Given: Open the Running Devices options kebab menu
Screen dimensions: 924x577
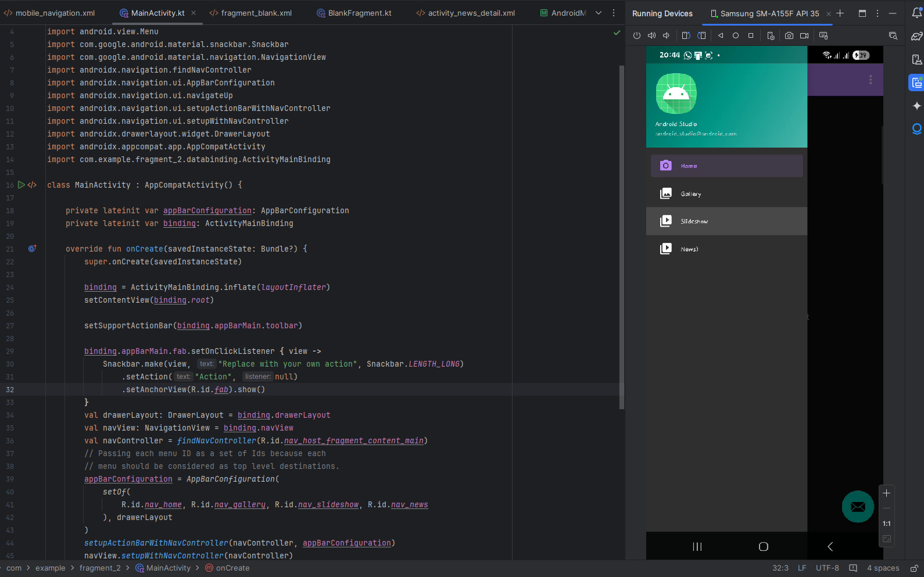Looking at the screenshot, I should pyautogui.click(x=878, y=13).
